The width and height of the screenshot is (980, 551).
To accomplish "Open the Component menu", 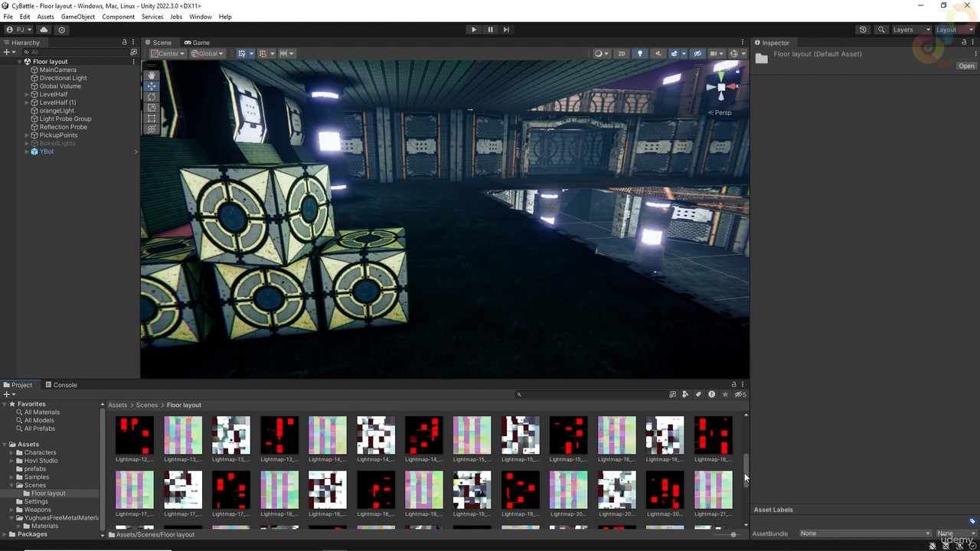I will [x=119, y=17].
